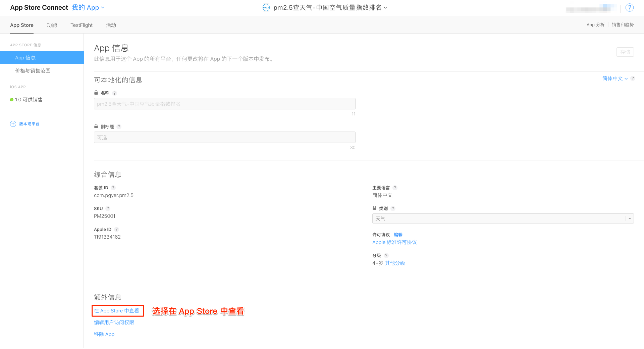Click the Apple ID value 1191334162

click(x=107, y=237)
